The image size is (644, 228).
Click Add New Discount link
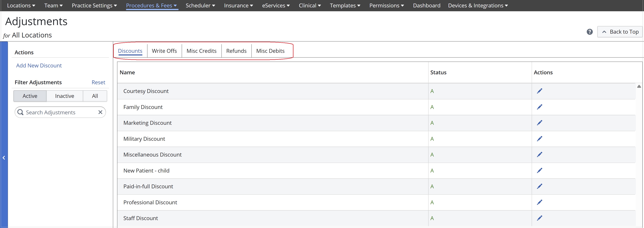[39, 66]
